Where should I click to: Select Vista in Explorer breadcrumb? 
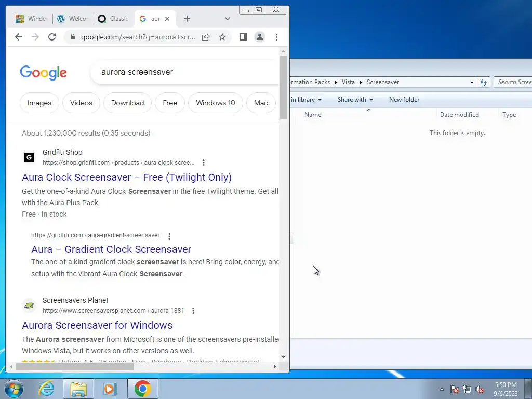pos(348,82)
